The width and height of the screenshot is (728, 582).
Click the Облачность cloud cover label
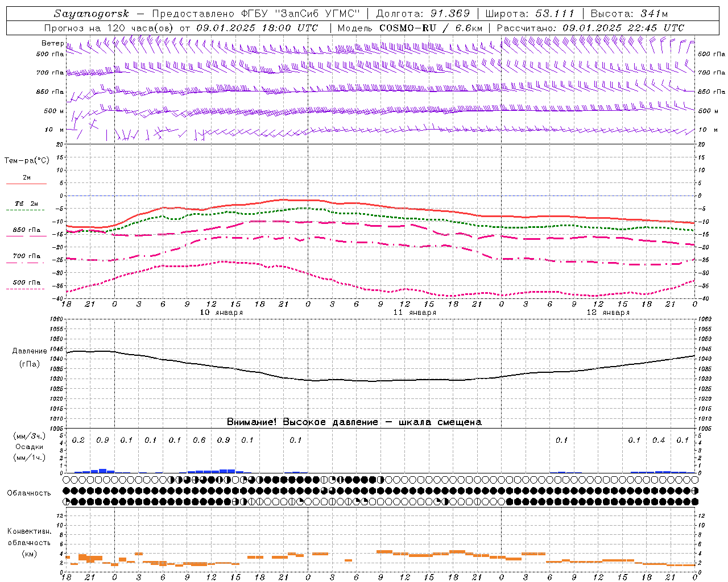[x=29, y=493]
